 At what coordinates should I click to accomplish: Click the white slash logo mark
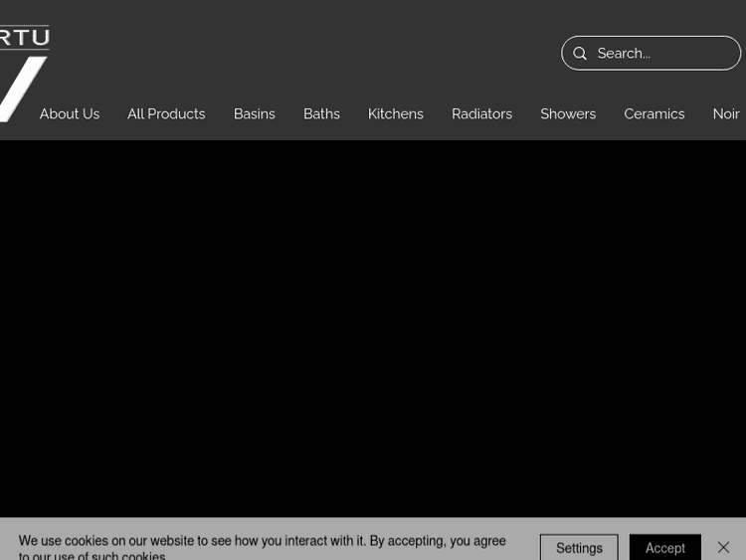(22, 89)
